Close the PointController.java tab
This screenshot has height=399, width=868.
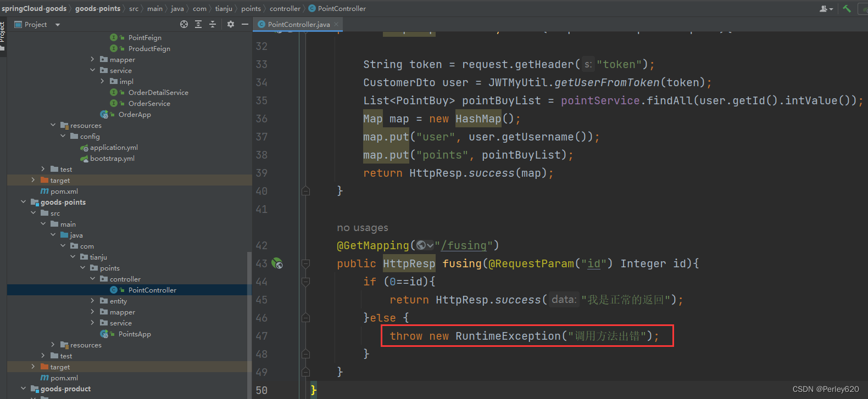(x=336, y=24)
